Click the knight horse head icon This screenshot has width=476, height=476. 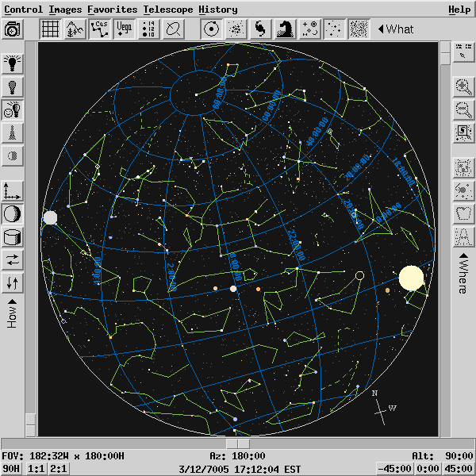click(285, 29)
